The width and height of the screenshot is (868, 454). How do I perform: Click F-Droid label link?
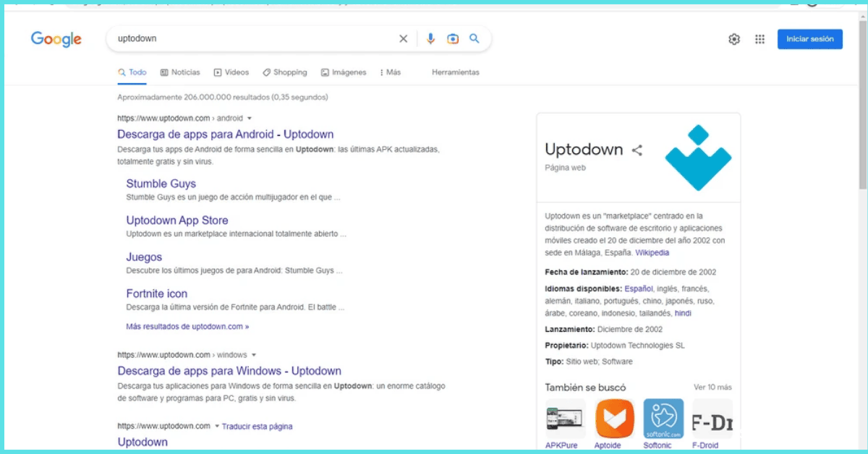tap(707, 445)
